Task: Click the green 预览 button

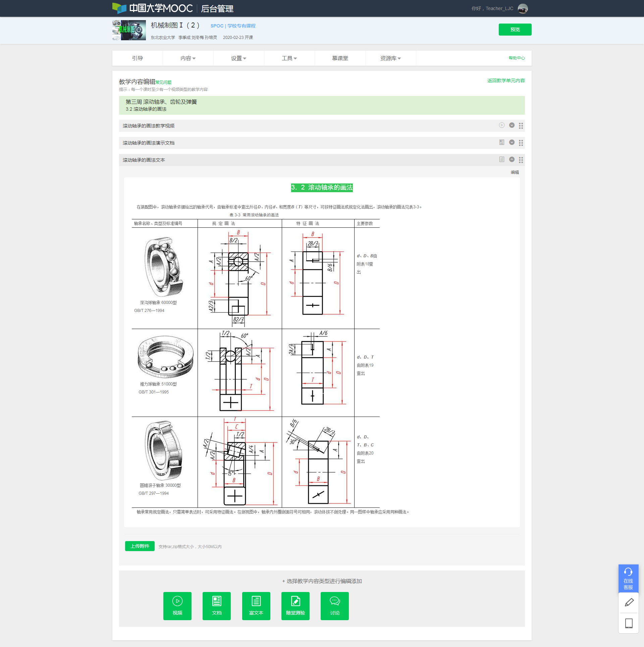Action: (x=515, y=30)
